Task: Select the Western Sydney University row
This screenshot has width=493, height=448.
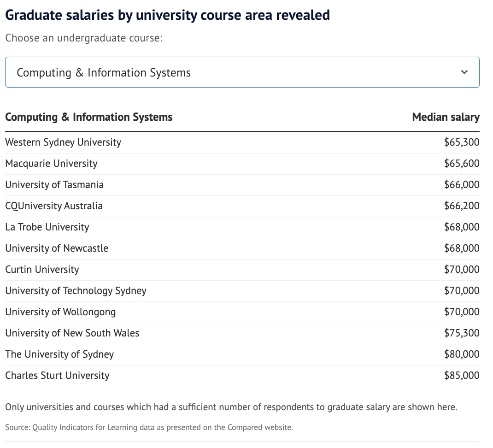Action: (x=63, y=142)
